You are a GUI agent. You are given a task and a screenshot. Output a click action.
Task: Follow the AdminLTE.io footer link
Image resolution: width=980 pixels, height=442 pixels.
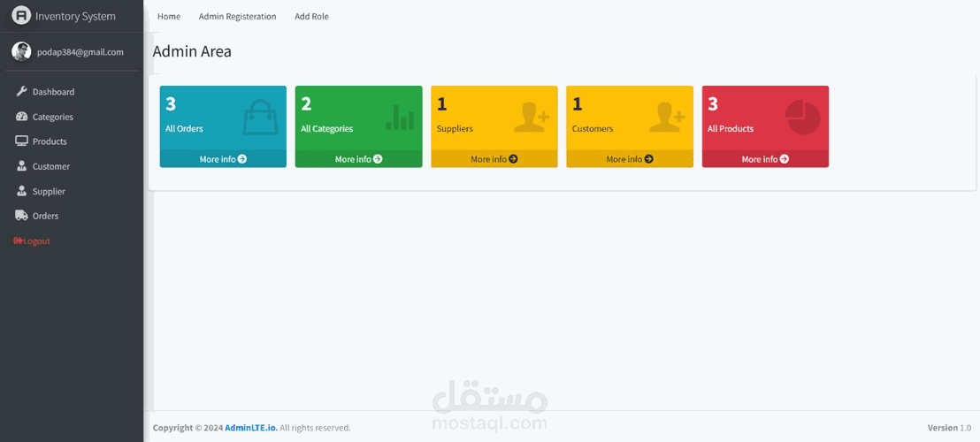point(251,428)
